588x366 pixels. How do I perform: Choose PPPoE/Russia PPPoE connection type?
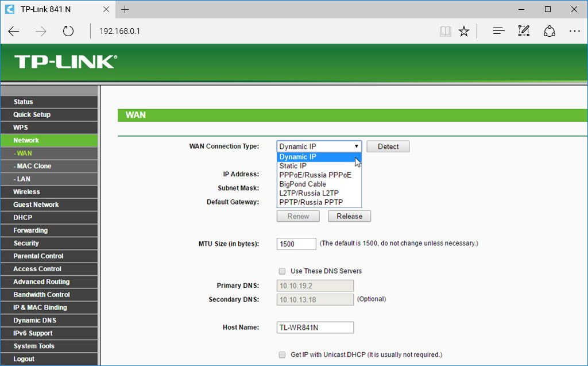(319, 175)
